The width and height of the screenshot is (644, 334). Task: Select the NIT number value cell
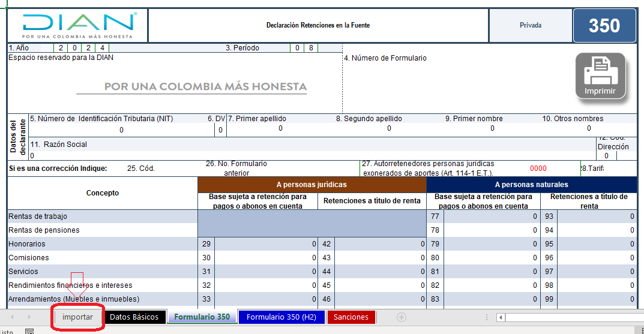click(x=121, y=130)
